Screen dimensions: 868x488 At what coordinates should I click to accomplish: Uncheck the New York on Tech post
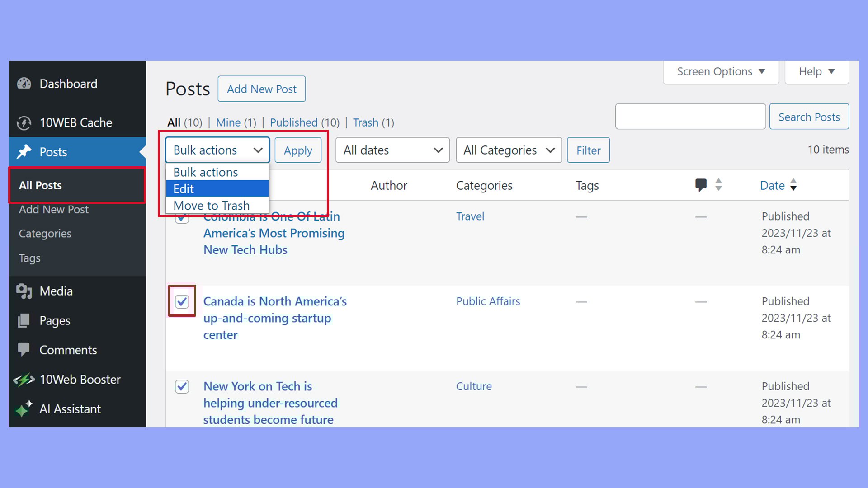(182, 387)
